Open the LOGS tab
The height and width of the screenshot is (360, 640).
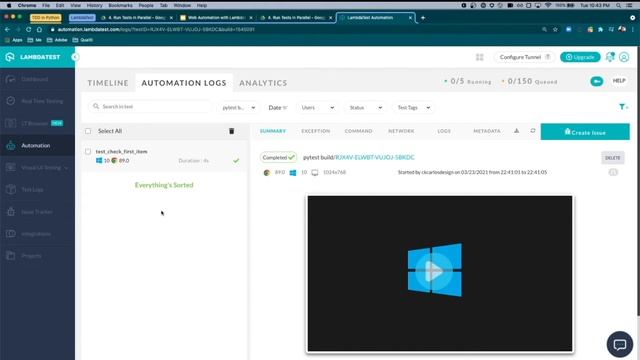tap(444, 131)
